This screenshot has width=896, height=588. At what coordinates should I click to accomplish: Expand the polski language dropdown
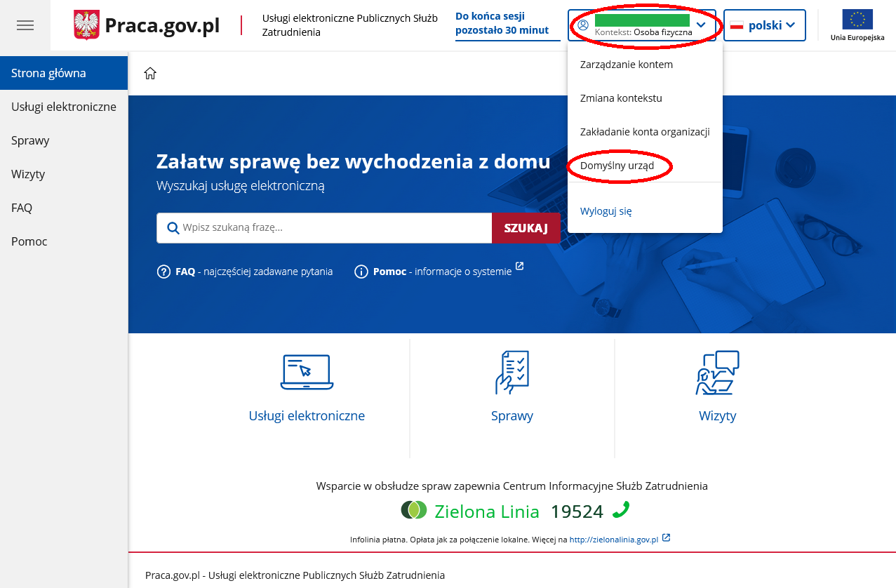764,25
